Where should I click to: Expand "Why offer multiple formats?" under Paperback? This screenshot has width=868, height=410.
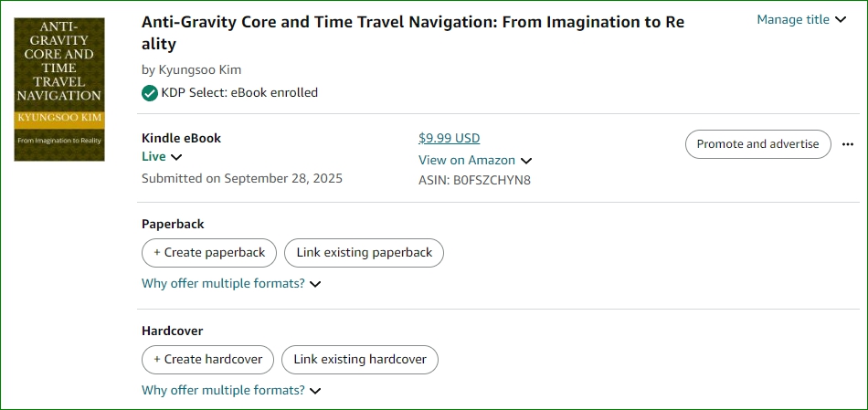[x=231, y=283]
